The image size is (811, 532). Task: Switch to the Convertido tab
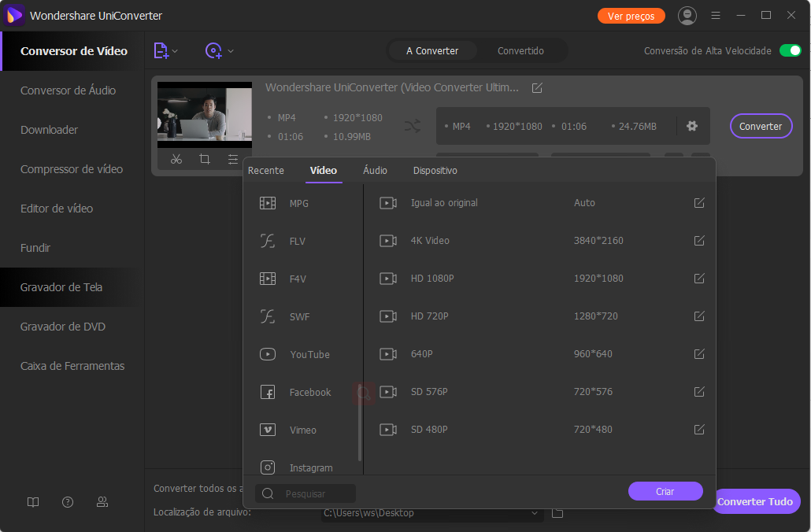pyautogui.click(x=520, y=50)
